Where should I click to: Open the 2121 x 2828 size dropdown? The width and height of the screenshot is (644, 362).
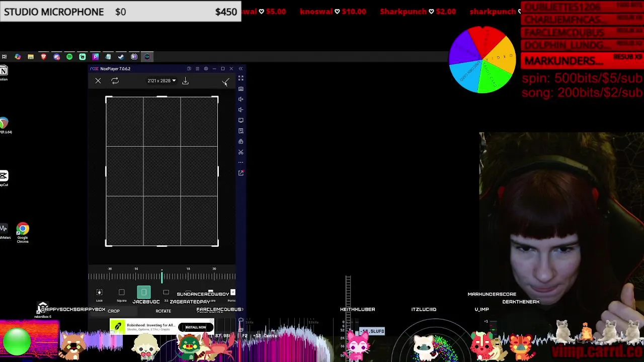click(x=162, y=81)
